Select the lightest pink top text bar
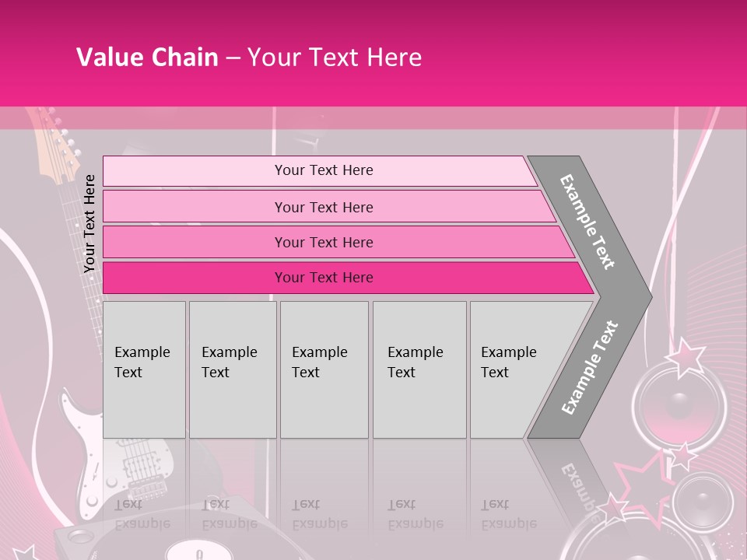 [x=323, y=170]
